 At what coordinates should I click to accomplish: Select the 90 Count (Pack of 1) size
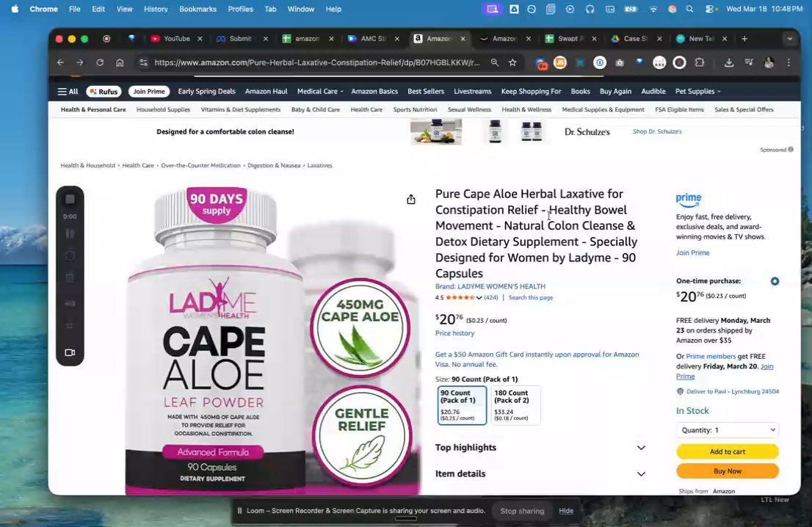pos(462,405)
